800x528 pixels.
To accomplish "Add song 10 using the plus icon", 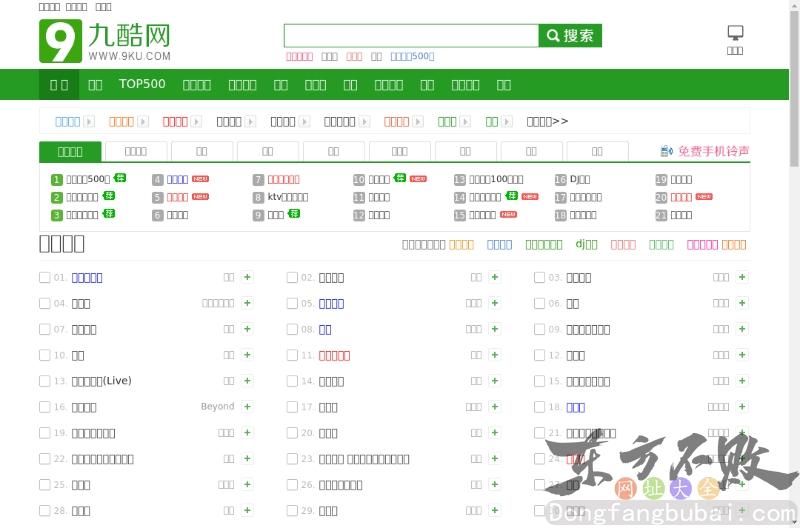I will point(247,355).
